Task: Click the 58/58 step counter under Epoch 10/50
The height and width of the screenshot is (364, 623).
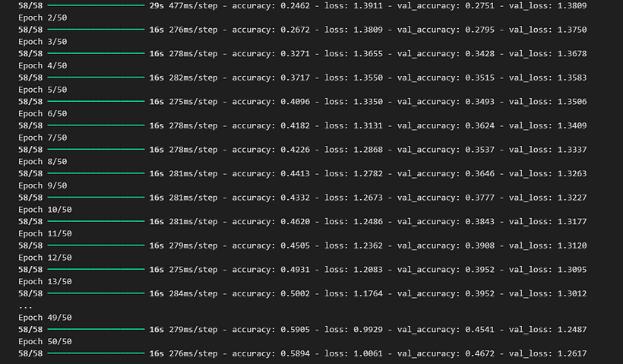Action: click(x=30, y=222)
